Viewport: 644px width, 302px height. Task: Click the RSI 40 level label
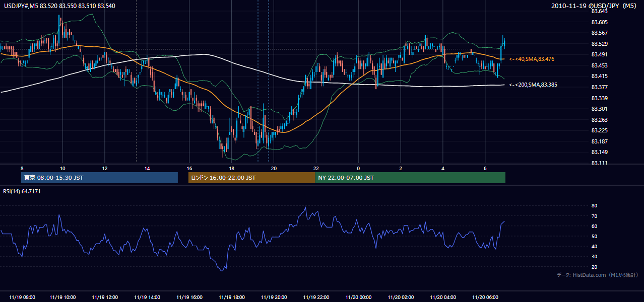coord(594,246)
